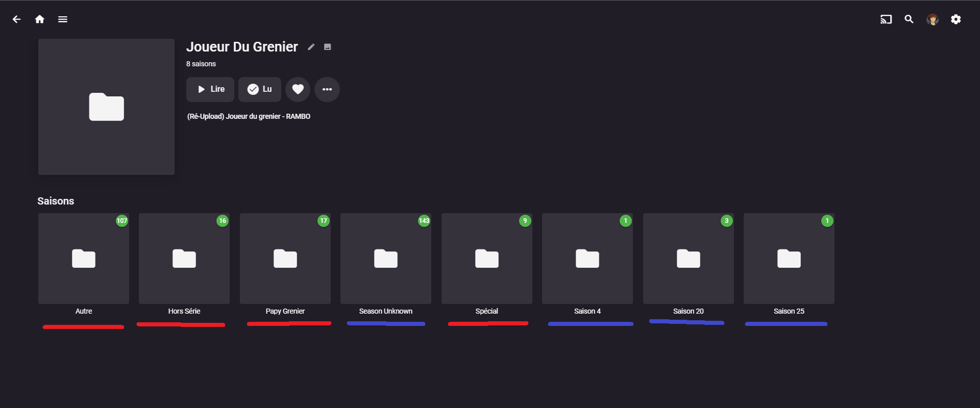
Task: Open settings gear icon
Action: (956, 19)
